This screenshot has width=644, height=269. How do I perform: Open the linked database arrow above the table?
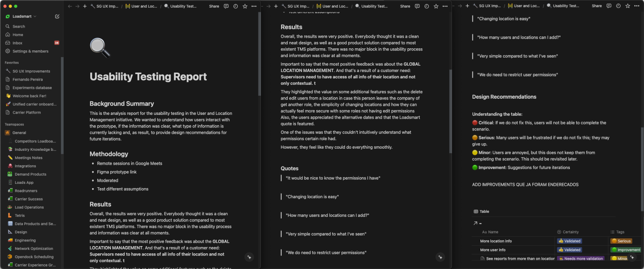[x=475, y=223]
